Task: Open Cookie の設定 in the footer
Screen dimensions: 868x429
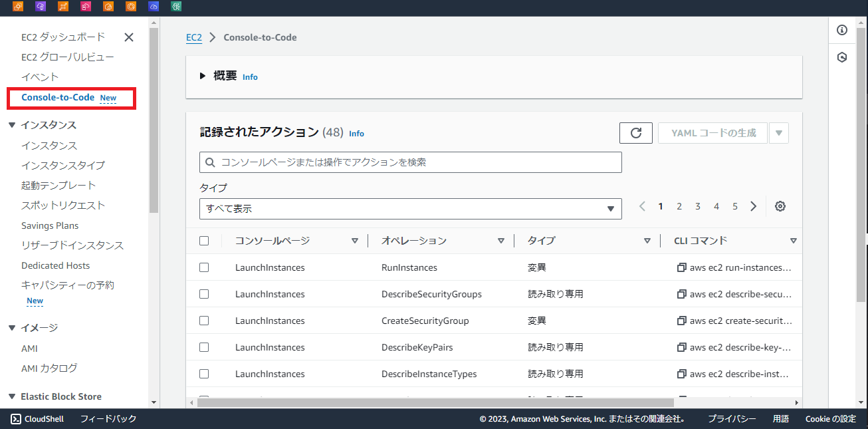Action: tap(831, 419)
